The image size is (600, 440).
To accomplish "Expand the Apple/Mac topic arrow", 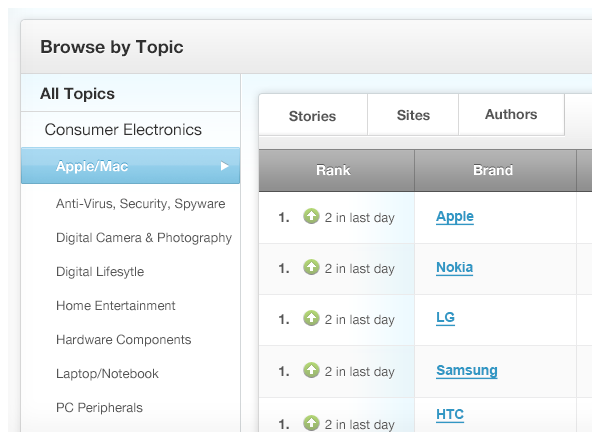I will pyautogui.click(x=225, y=167).
